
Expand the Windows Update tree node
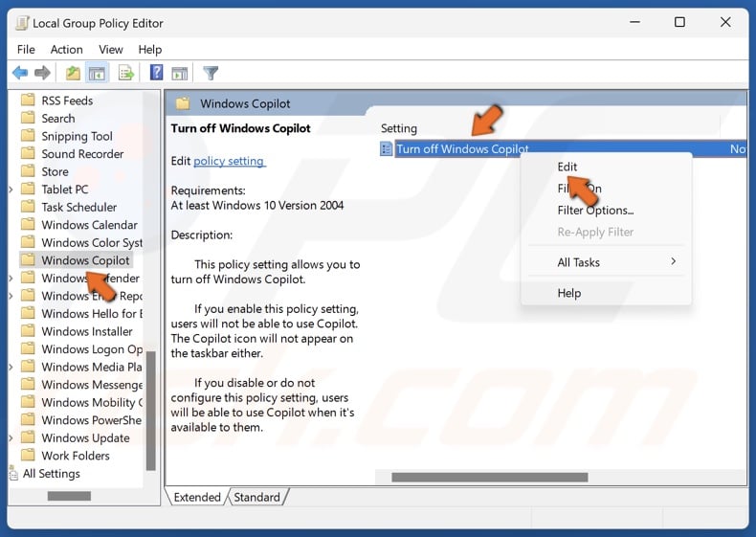(11, 437)
